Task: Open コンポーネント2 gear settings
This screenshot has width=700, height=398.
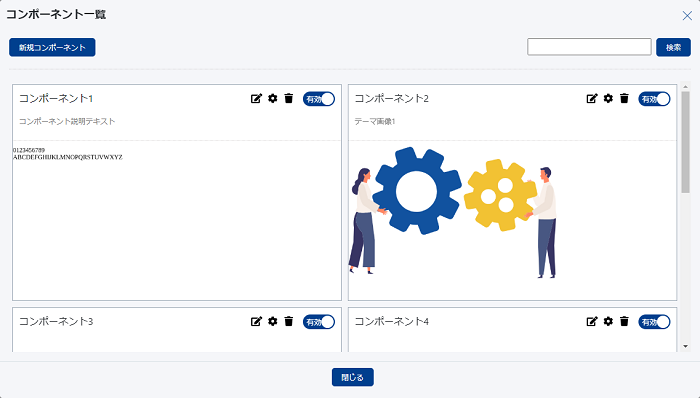Action: click(x=608, y=98)
